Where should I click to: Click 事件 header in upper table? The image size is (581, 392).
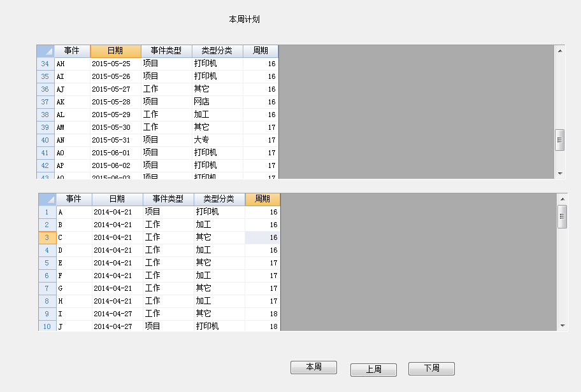click(x=72, y=51)
